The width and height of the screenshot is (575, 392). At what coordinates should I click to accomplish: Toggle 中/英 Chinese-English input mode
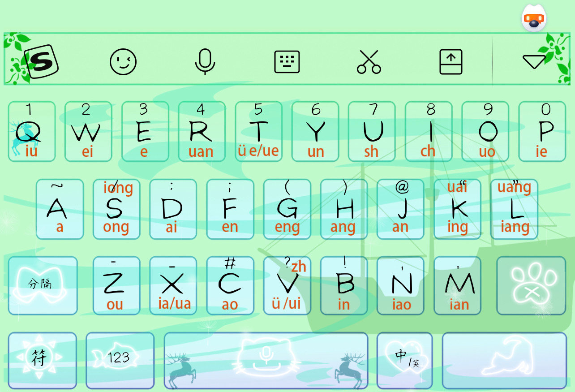[404, 360]
